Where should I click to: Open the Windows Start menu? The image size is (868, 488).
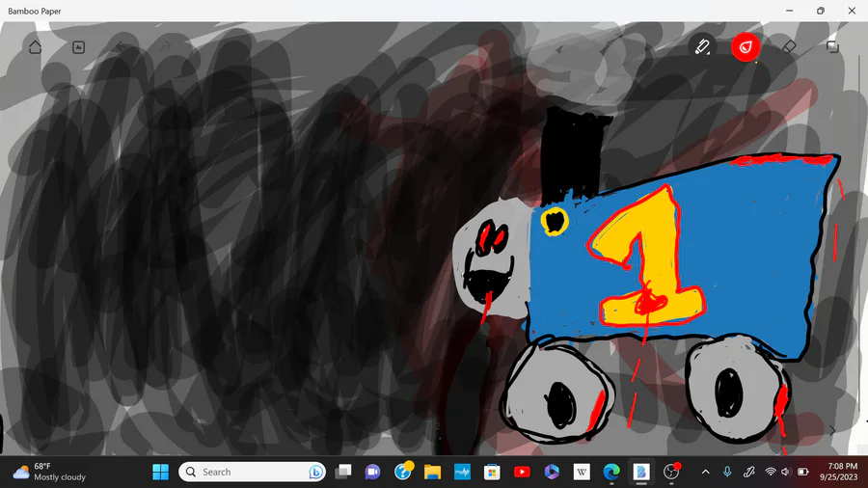click(x=160, y=472)
